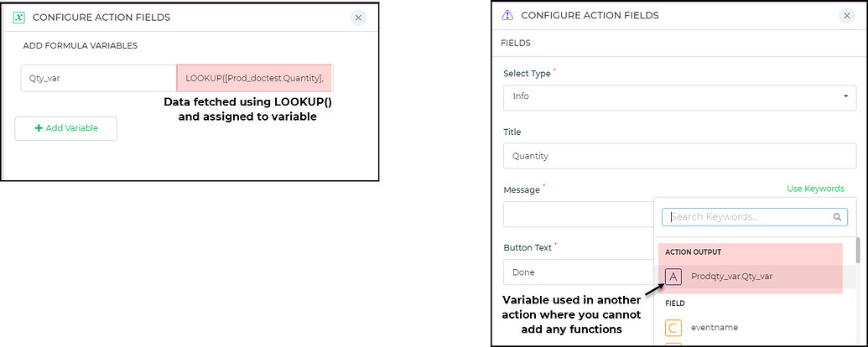Screen dimensions: 868x347
Task: Click the LOOKUP formula input field
Action: click(x=255, y=78)
